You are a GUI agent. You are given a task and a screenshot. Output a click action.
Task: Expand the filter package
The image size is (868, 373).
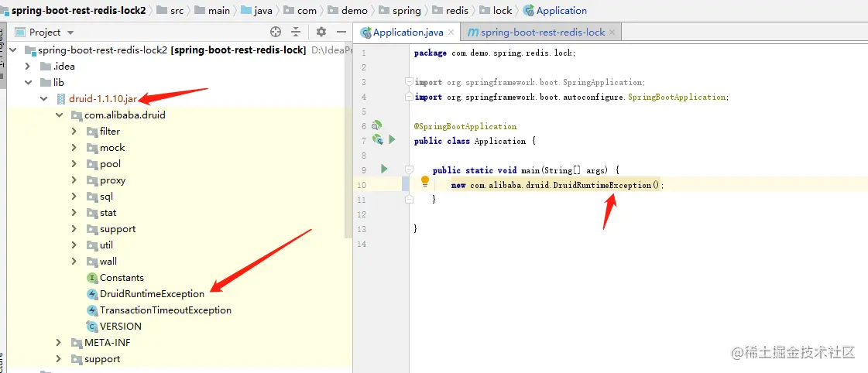74,131
